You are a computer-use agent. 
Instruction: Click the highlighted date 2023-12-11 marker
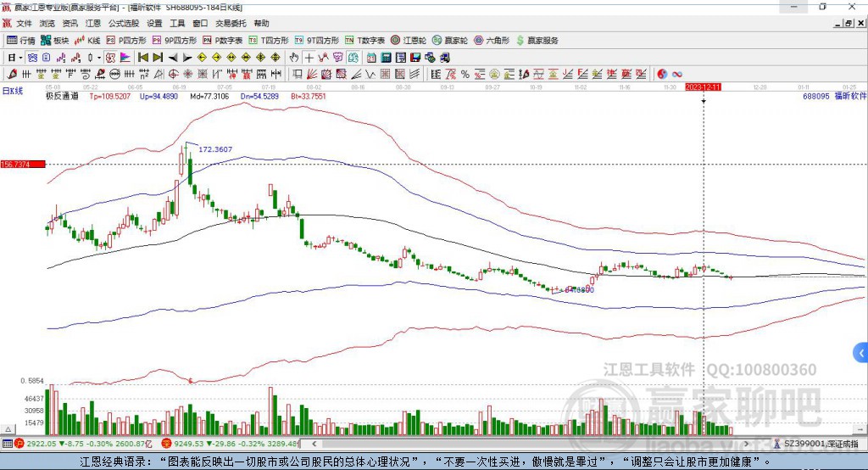point(703,87)
